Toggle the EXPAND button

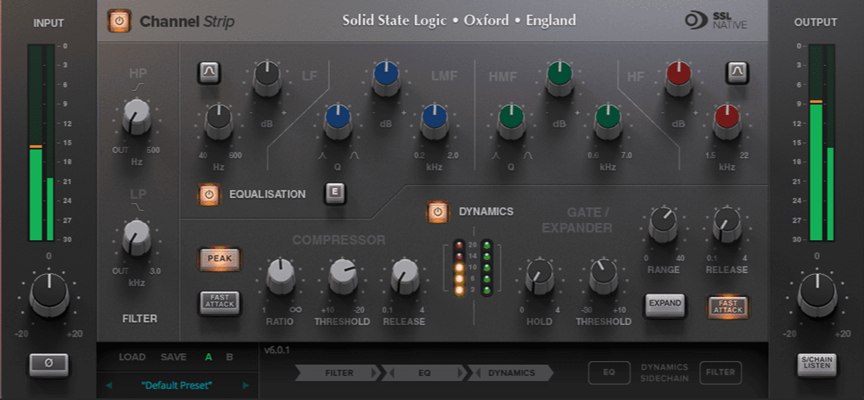click(x=665, y=304)
